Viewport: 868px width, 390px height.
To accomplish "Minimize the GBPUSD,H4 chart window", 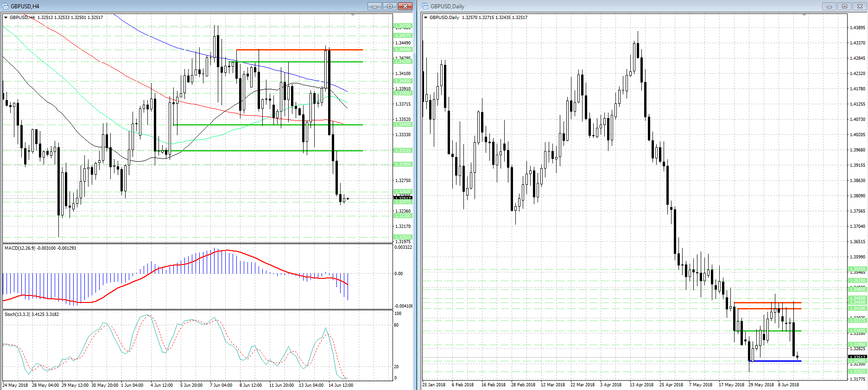I will 374,6.
